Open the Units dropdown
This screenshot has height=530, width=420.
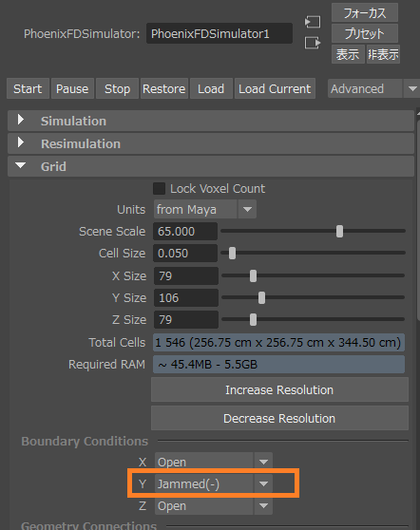click(205, 209)
